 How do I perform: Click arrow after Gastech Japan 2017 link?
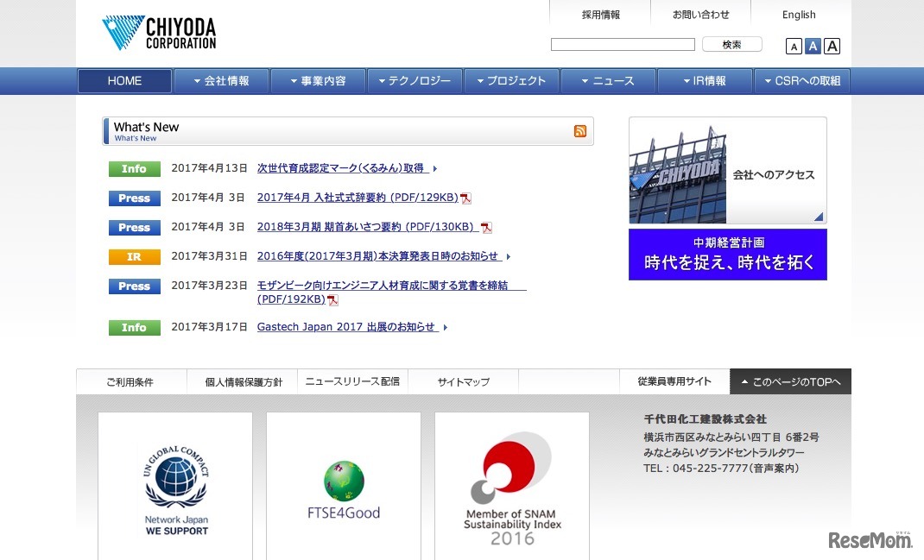pyautogui.click(x=445, y=327)
